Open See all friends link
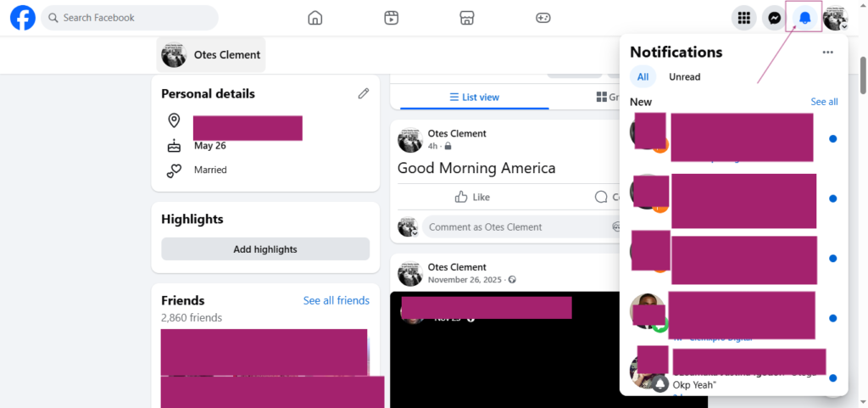Viewport: 868px width, 408px height. (x=336, y=300)
